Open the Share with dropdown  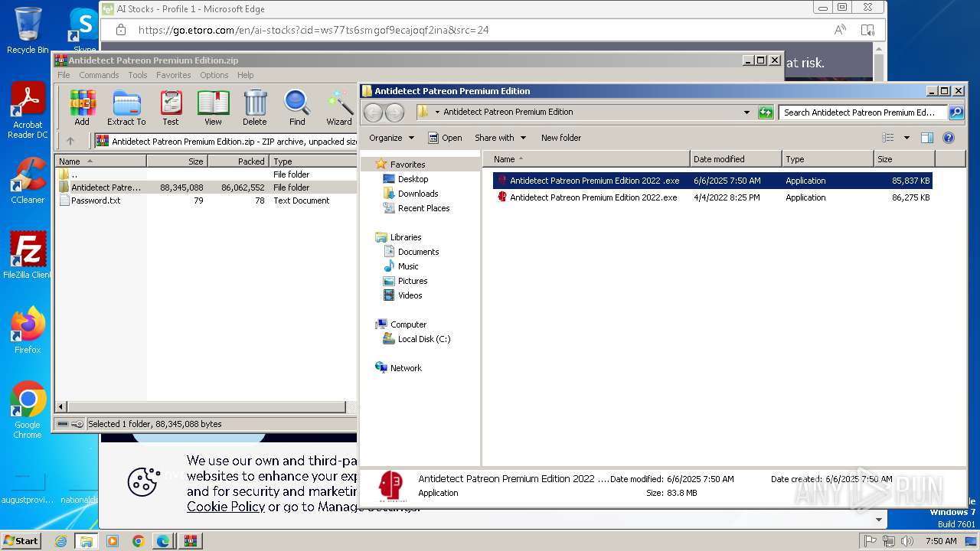[500, 138]
